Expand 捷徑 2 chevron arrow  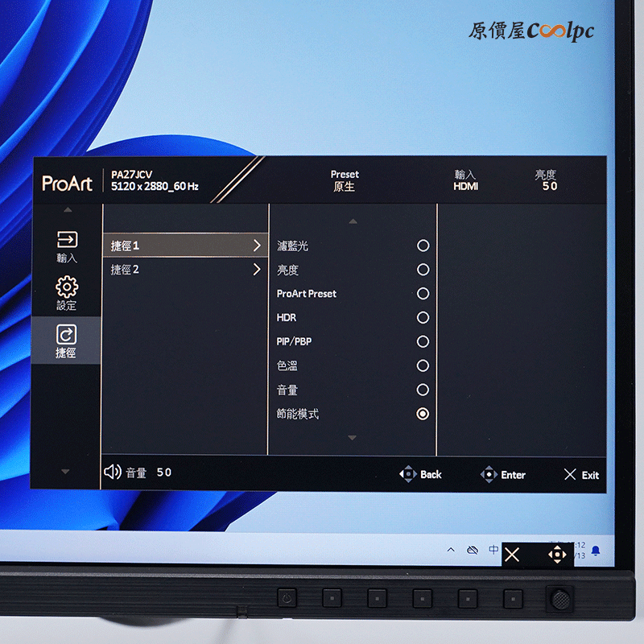[257, 270]
